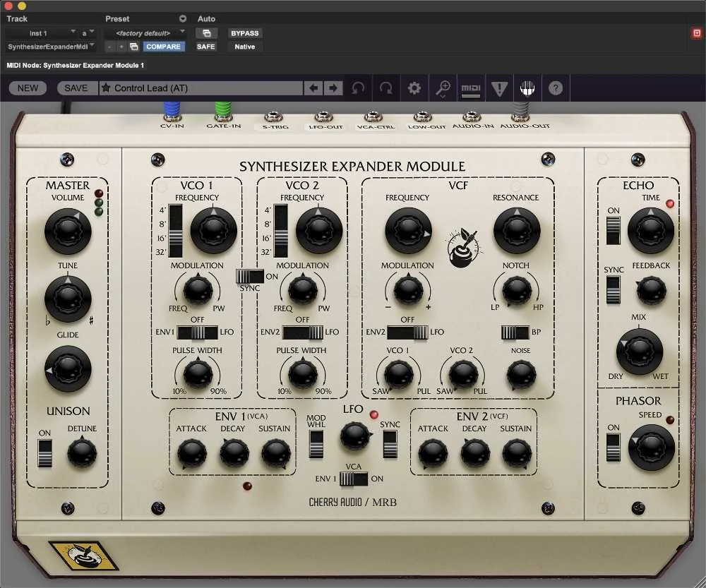This screenshot has width=706, height=588.
Task: Click the VCF Resonance knob
Action: pyautogui.click(x=517, y=231)
